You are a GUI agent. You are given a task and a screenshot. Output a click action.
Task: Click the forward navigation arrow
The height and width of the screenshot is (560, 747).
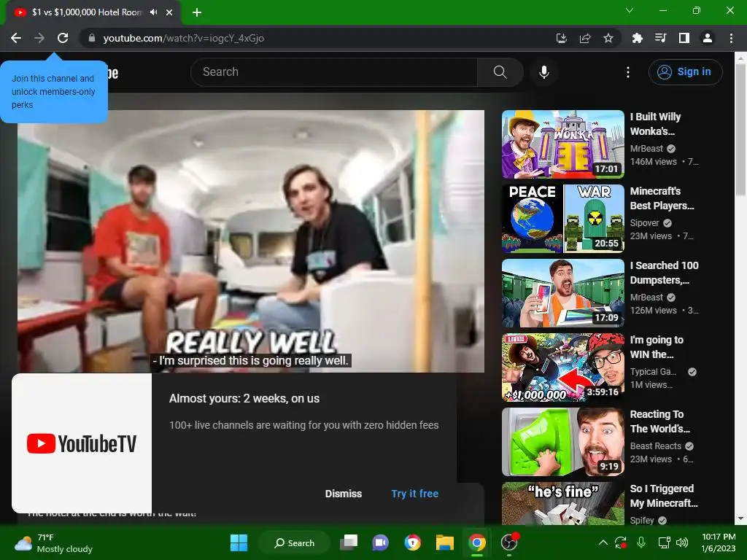(39, 38)
